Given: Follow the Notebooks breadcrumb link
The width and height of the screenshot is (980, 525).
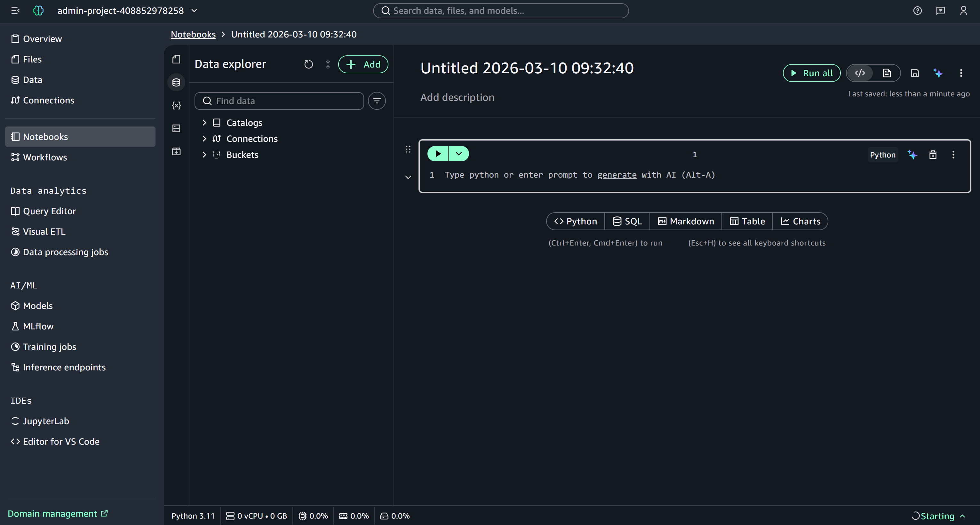Looking at the screenshot, I should [x=193, y=34].
